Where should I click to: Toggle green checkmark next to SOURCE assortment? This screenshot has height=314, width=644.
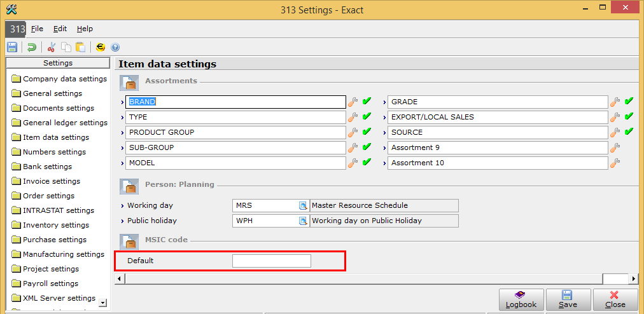pyautogui.click(x=629, y=132)
